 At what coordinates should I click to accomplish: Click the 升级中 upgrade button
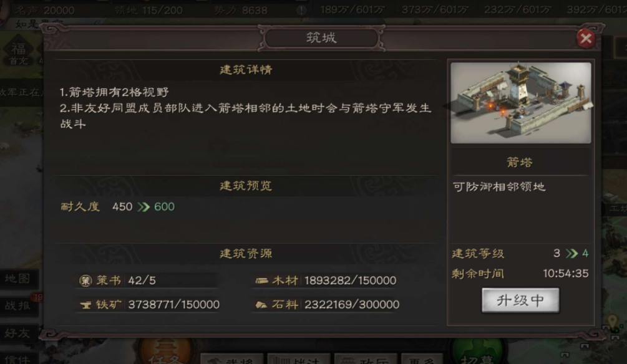[520, 300]
